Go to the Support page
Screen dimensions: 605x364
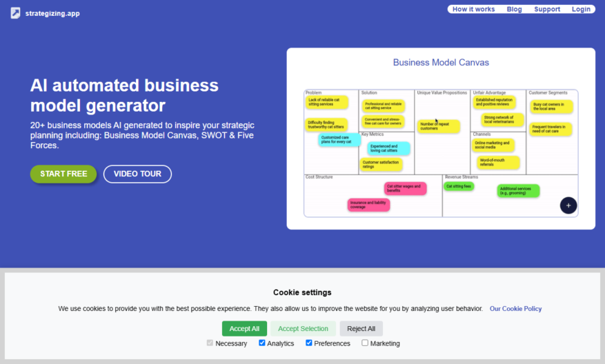point(547,9)
